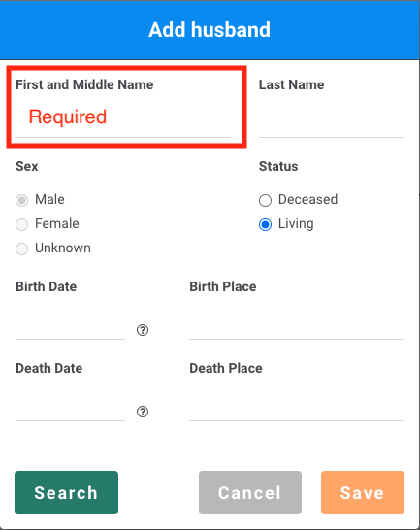Select the Female sex option
This screenshot has width=420, height=530.
tap(21, 224)
